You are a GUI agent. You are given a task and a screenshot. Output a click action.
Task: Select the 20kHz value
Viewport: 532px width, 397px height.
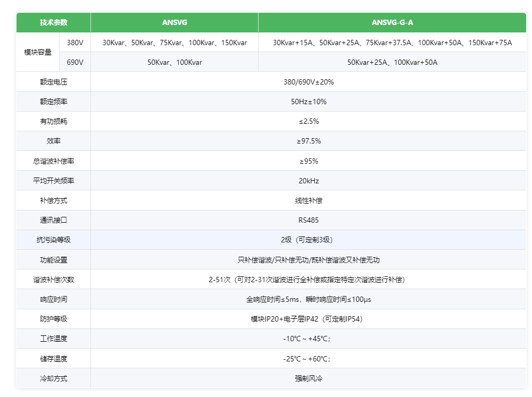point(309,181)
